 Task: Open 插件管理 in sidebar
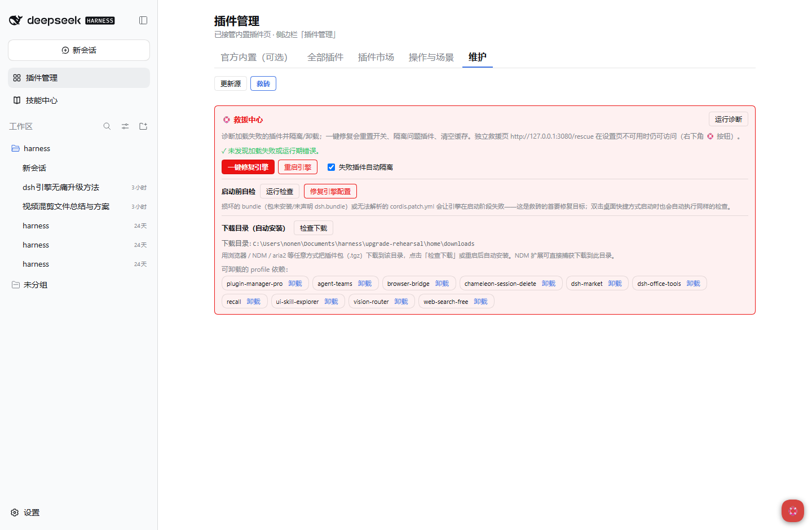tap(79, 78)
